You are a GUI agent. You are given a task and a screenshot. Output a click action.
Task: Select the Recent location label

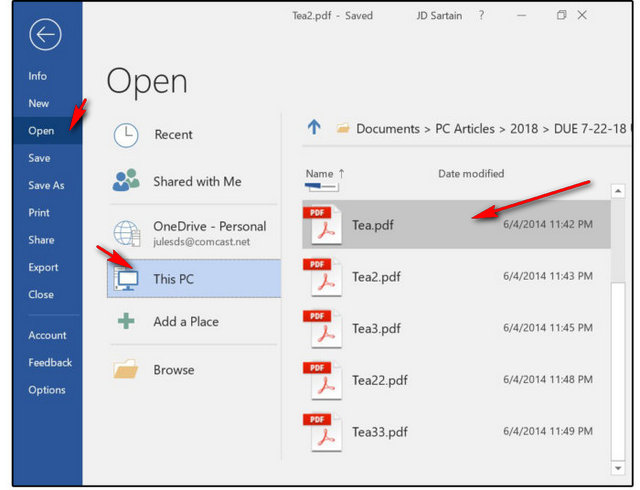(x=173, y=135)
